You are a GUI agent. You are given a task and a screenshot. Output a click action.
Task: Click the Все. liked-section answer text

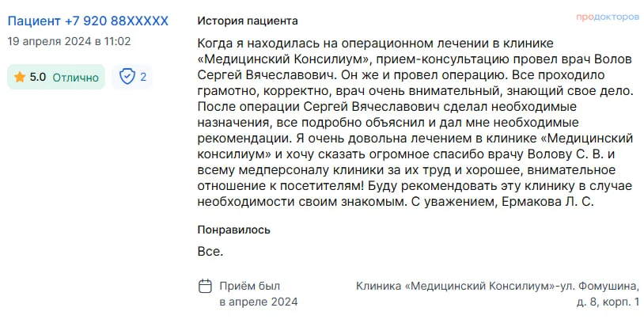(210, 252)
